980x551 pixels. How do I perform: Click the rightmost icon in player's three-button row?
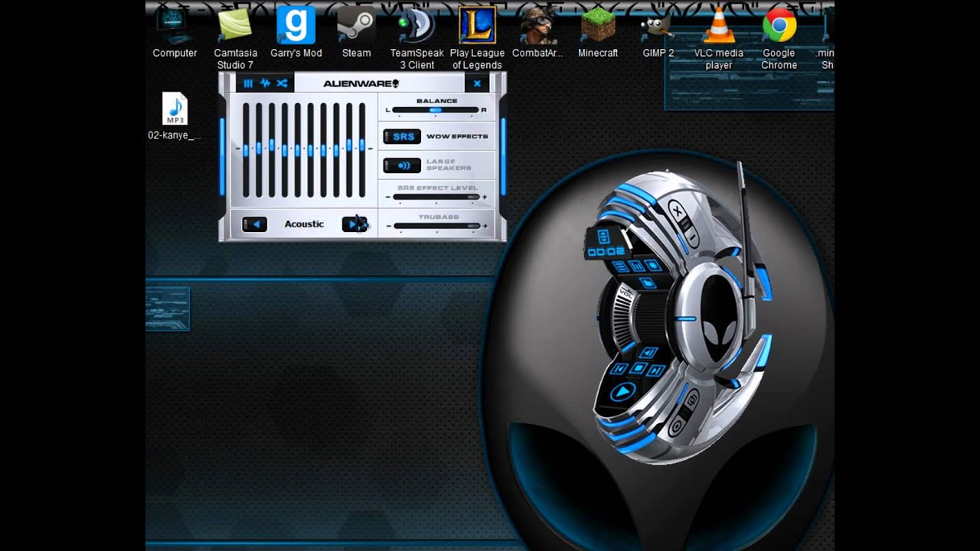[x=653, y=265]
